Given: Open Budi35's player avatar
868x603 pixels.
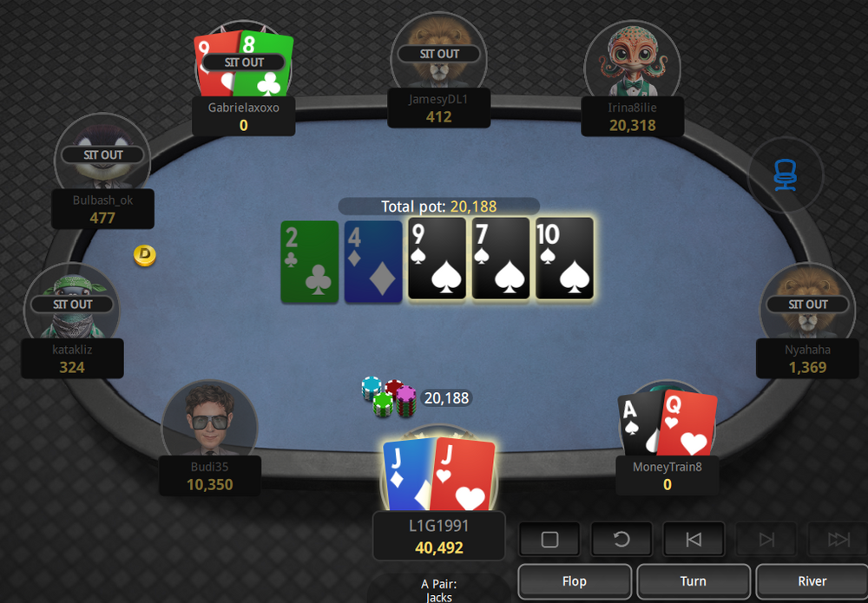Looking at the screenshot, I should click(x=209, y=421).
